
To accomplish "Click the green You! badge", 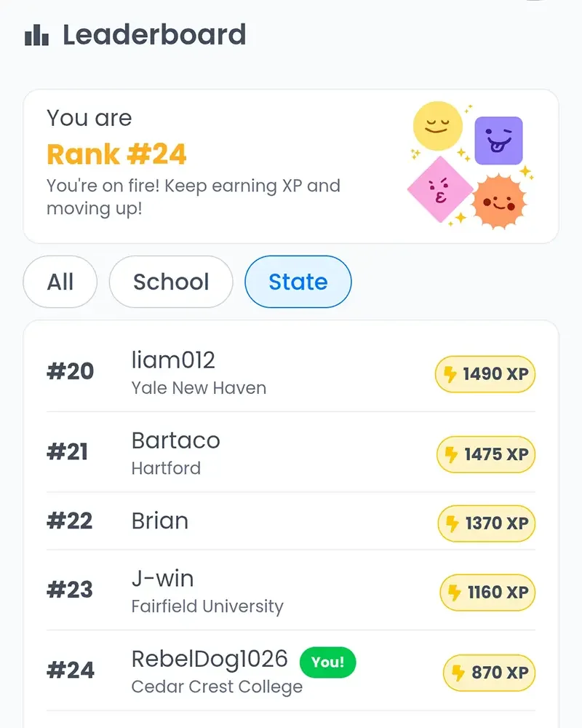I will click(x=327, y=662).
